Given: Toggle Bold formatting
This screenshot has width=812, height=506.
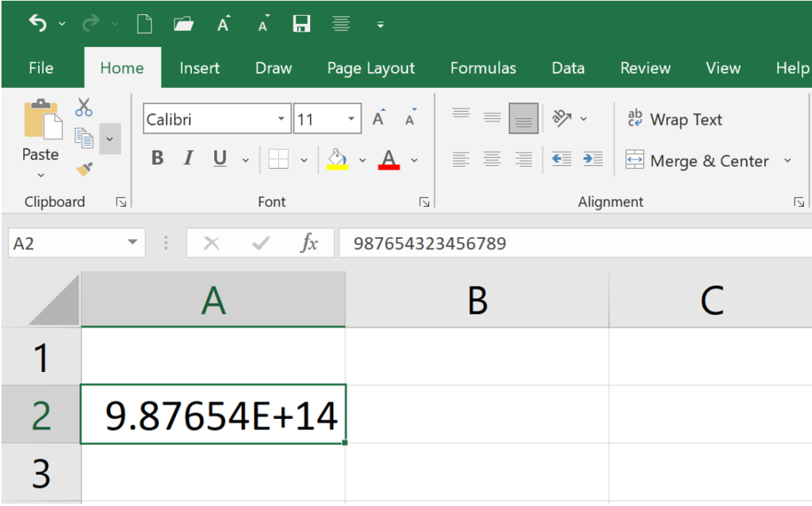Looking at the screenshot, I should [157, 159].
